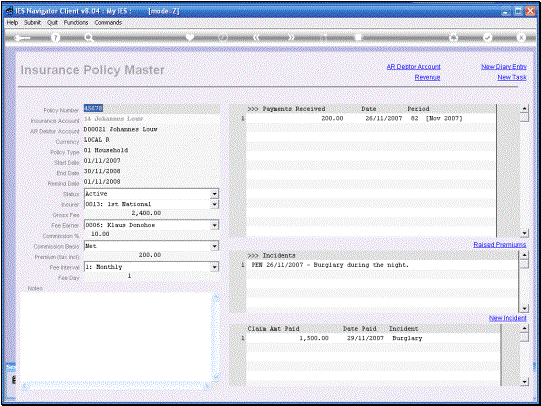The image size is (541, 406).
Task: Click the round X cancel toolbar icon
Action: coord(521,37)
